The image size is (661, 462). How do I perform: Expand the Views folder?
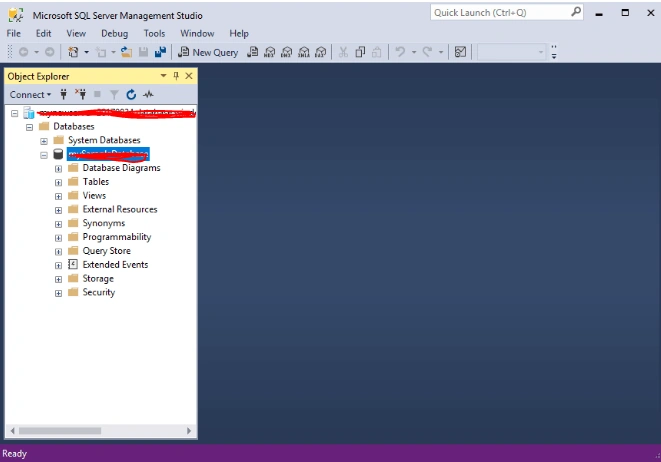(x=59, y=196)
